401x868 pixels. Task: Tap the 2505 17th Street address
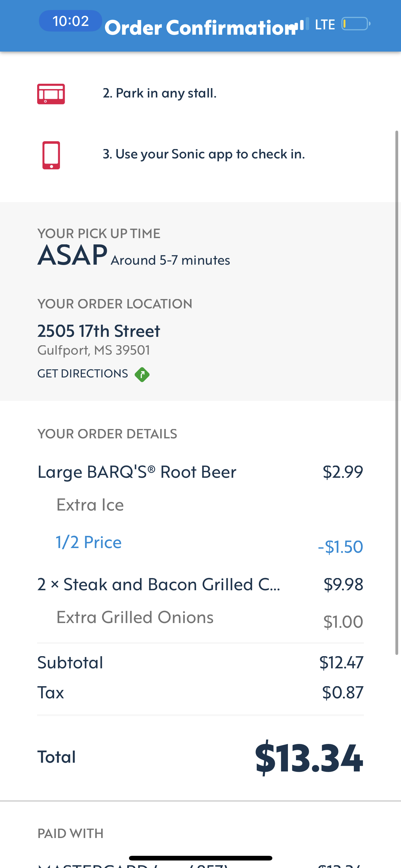tap(99, 331)
